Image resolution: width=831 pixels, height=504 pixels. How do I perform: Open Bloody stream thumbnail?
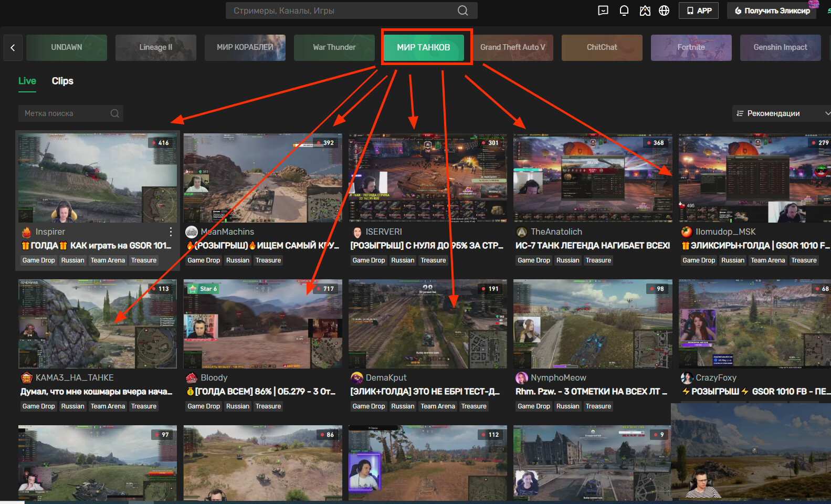(262, 324)
